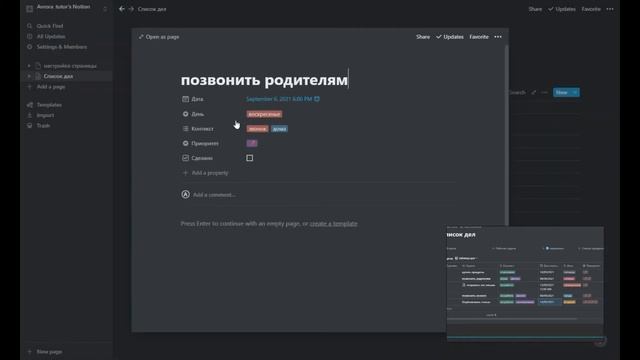Viewport: 640px width, 360px height.
Task: Open Trash in the sidebar
Action: (43, 126)
